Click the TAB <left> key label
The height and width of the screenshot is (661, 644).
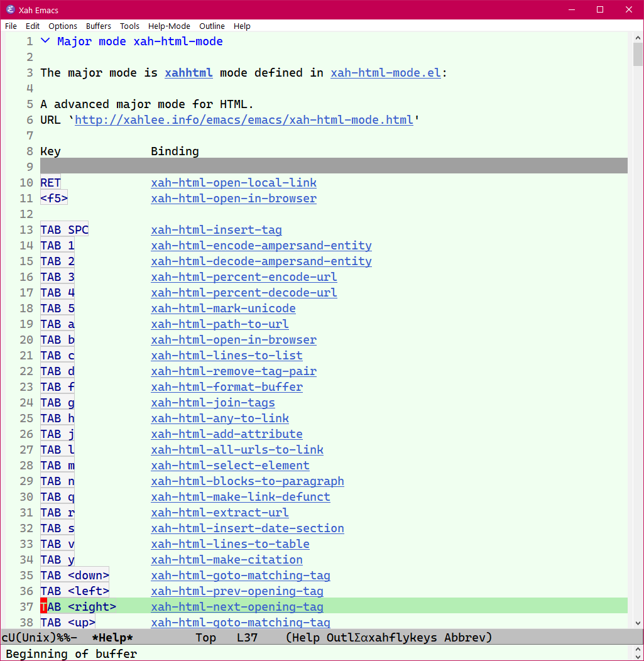click(75, 591)
